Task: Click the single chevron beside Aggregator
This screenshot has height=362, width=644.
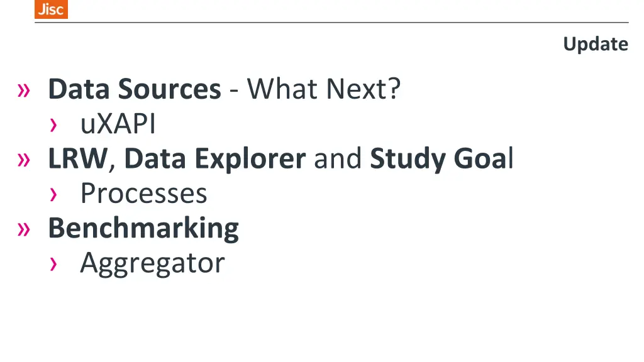Action: tap(53, 264)
